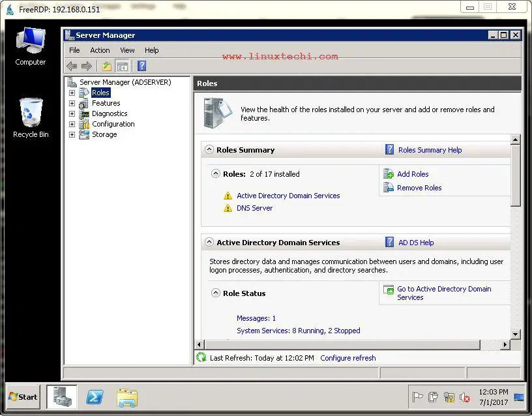Click the warning icon beside DNS Server
The height and width of the screenshot is (416, 532).
228,208
